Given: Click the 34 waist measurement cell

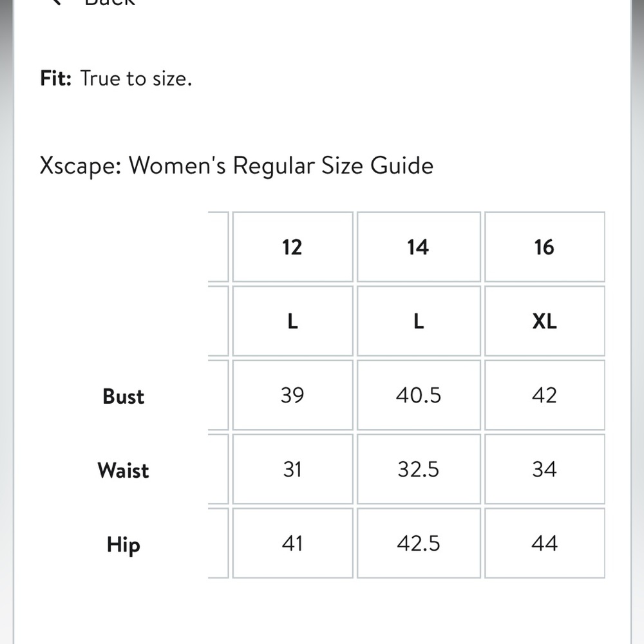Looking at the screenshot, I should pyautogui.click(x=545, y=469).
